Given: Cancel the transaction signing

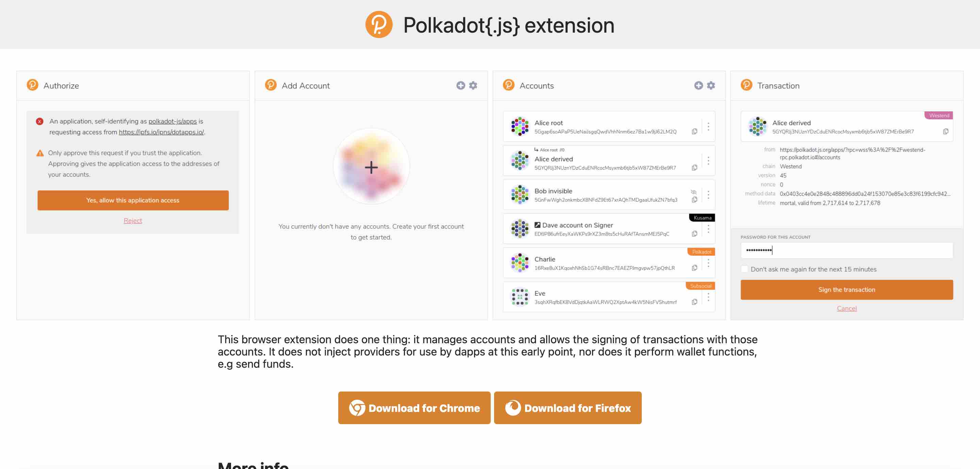Looking at the screenshot, I should pyautogui.click(x=847, y=308).
